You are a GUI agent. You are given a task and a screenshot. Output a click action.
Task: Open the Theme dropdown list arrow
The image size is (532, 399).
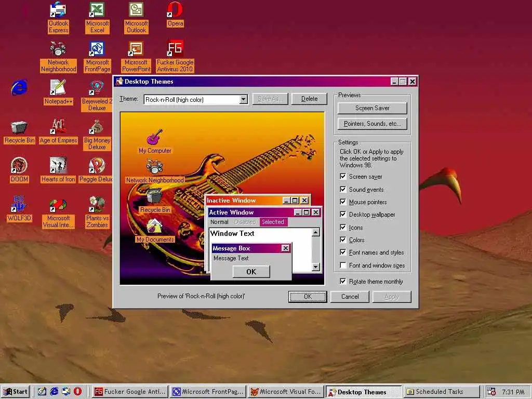243,99
